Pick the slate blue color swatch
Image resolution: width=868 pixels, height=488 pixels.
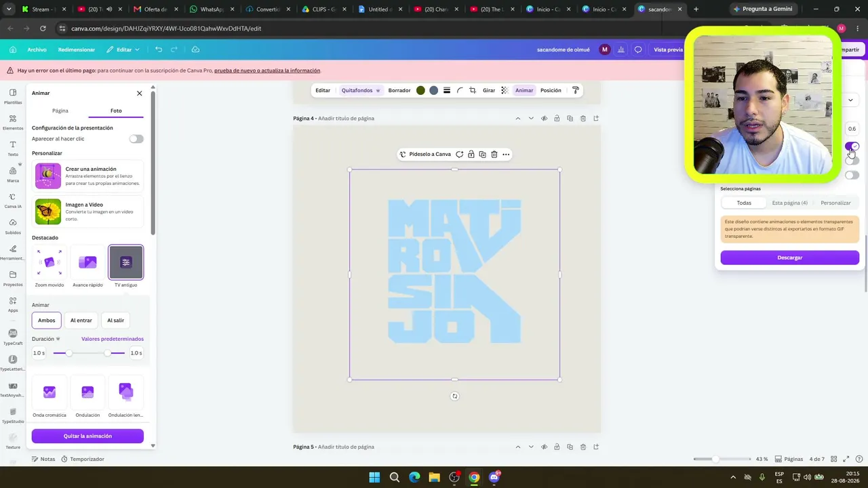click(x=433, y=90)
